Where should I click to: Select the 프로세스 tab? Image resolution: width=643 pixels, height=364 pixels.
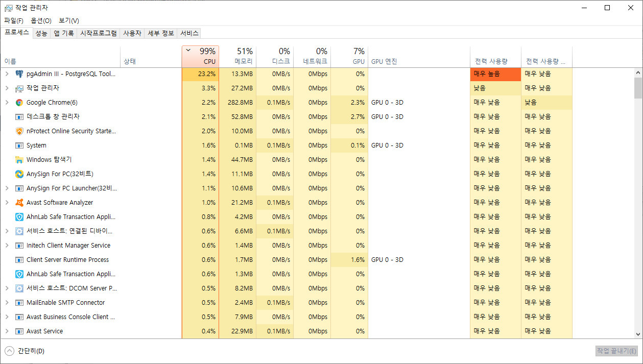pyautogui.click(x=17, y=33)
